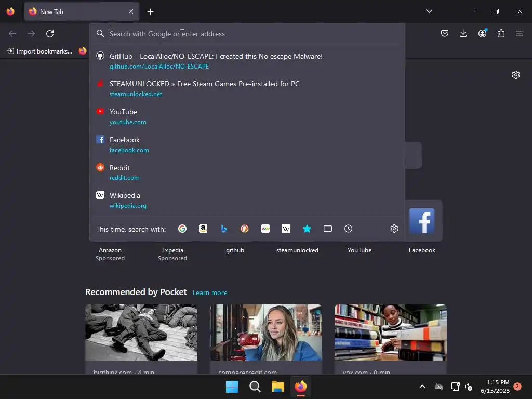Viewport: 532px width, 399px height.
Task: Open steamunlocked shortcut label
Action: [x=297, y=250]
